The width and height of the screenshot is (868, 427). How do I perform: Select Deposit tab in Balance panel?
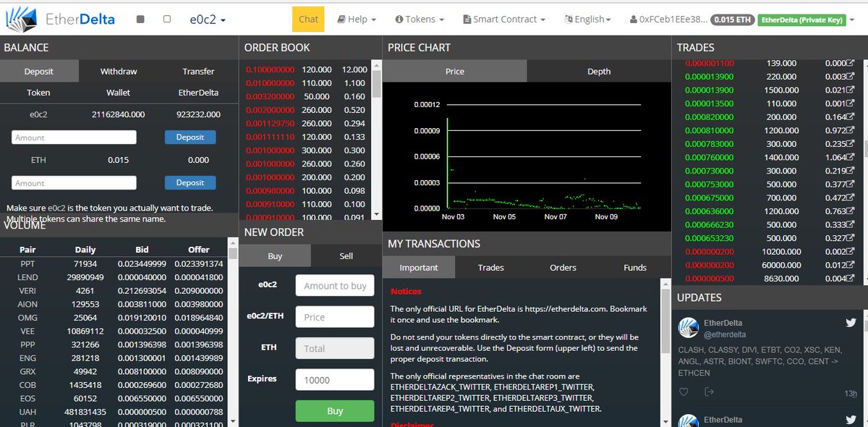coord(39,71)
